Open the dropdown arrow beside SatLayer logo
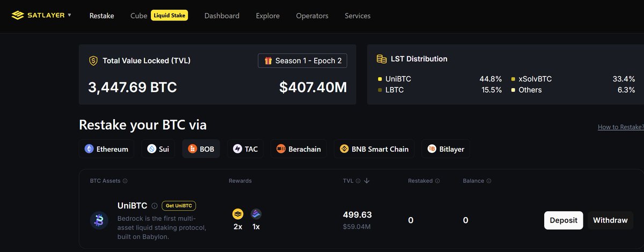 [69, 16]
